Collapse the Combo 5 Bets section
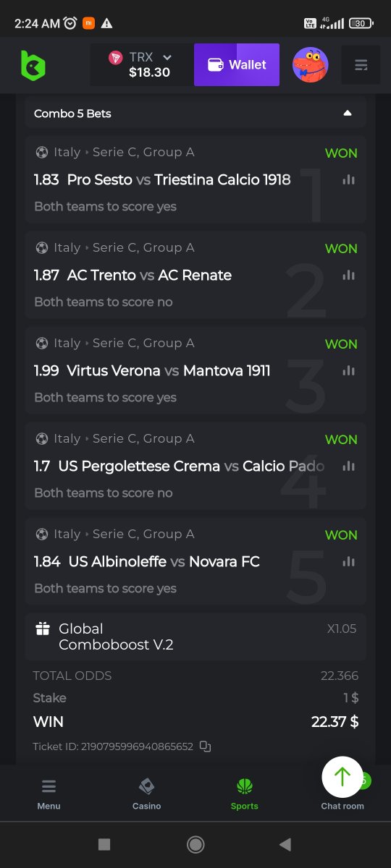This screenshot has width=391, height=868. pyautogui.click(x=348, y=113)
